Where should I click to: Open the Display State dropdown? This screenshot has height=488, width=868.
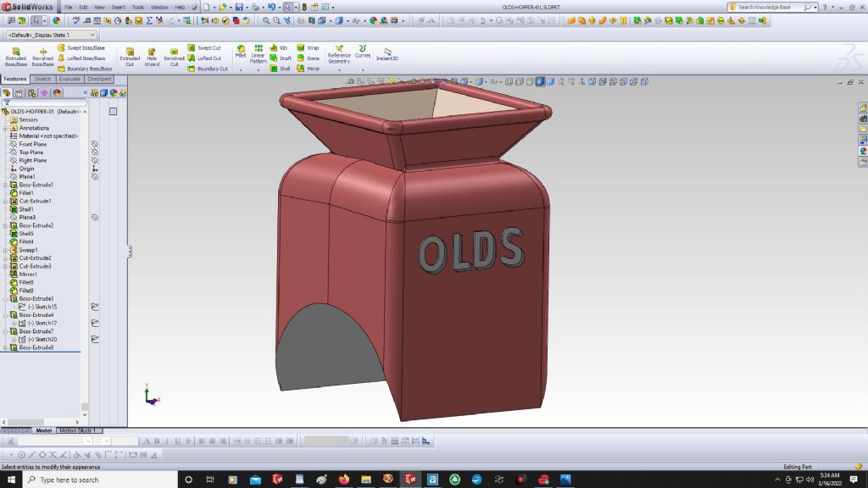pos(51,35)
